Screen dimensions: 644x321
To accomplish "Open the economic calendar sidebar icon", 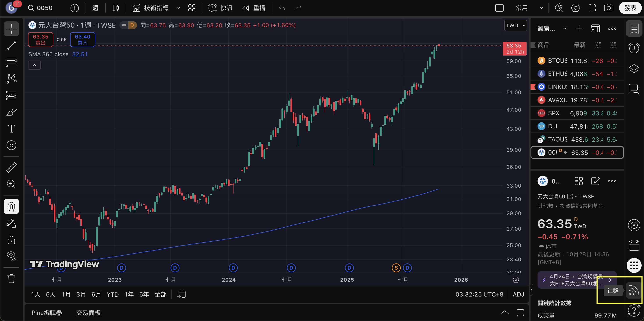I will 634,245.
